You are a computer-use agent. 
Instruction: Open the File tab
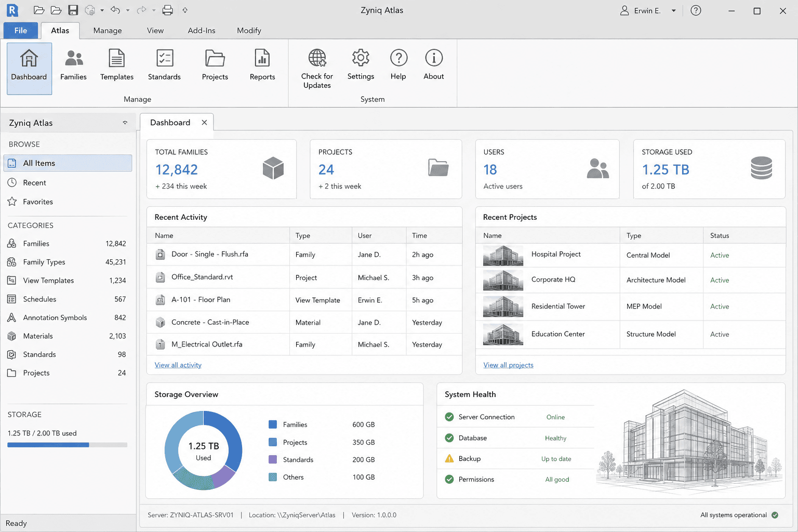coord(21,31)
